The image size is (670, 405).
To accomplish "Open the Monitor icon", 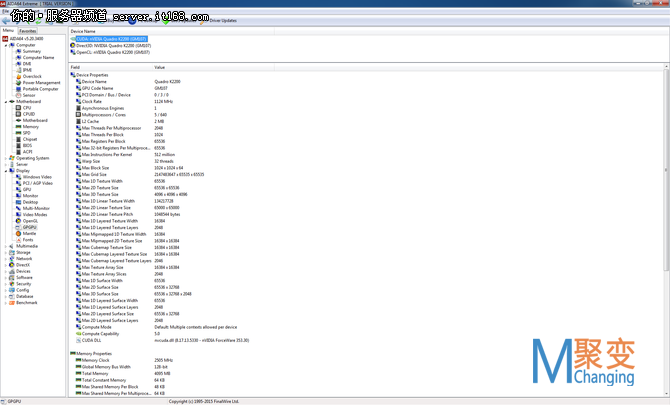I will 18,196.
